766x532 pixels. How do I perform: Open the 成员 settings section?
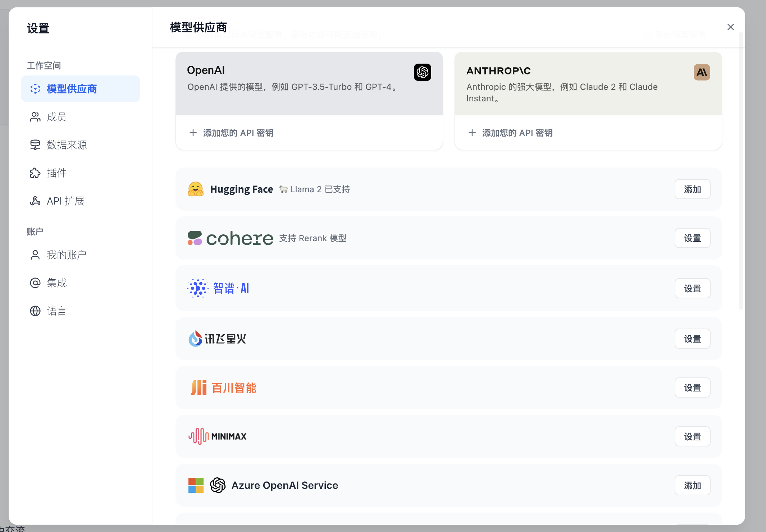click(56, 117)
